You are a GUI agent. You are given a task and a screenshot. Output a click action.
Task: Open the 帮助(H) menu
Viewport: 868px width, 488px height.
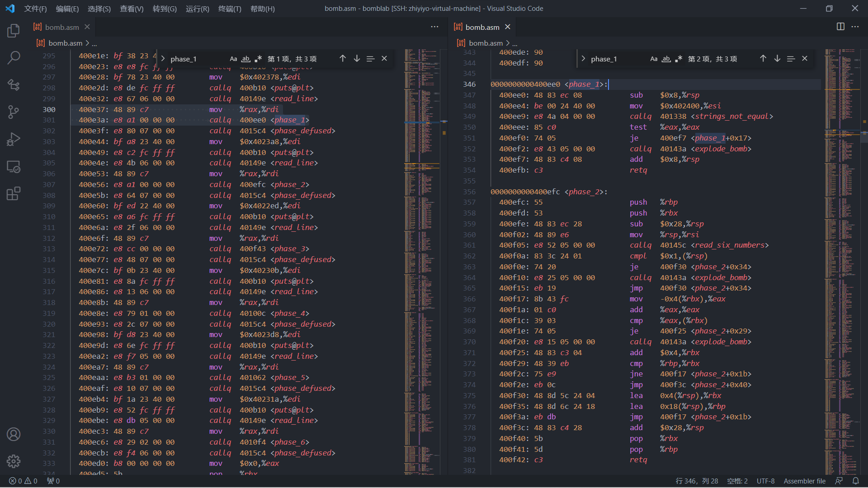pyautogui.click(x=263, y=9)
